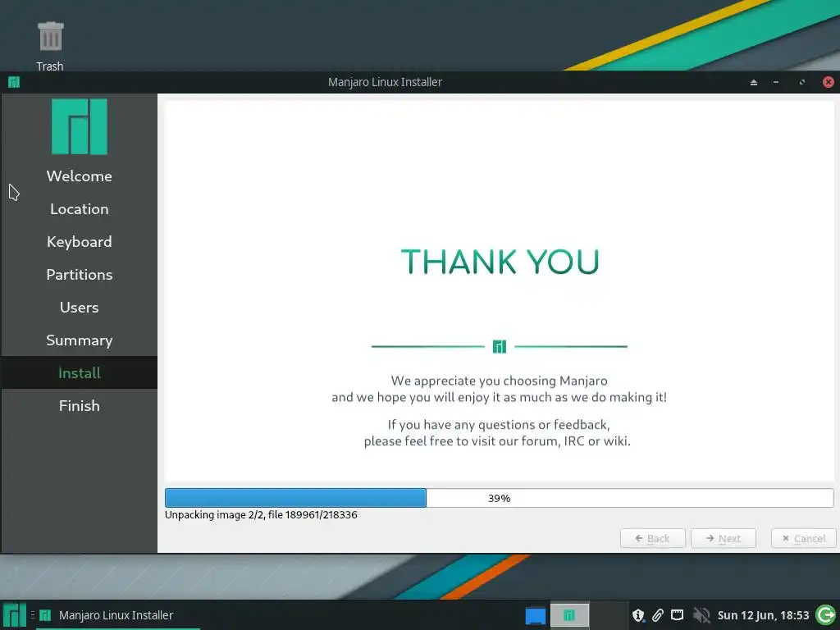Click the paperclip clipboard tray icon
840x630 pixels.
tap(657, 615)
